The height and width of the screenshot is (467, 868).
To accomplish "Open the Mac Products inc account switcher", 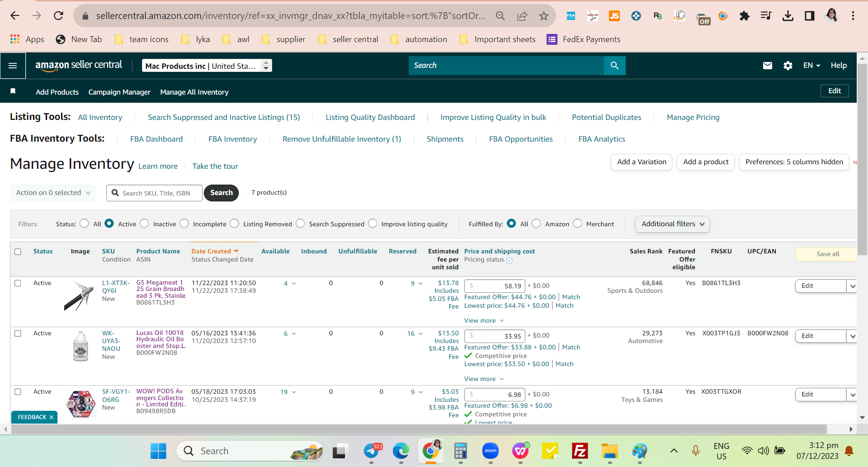I will coord(207,66).
